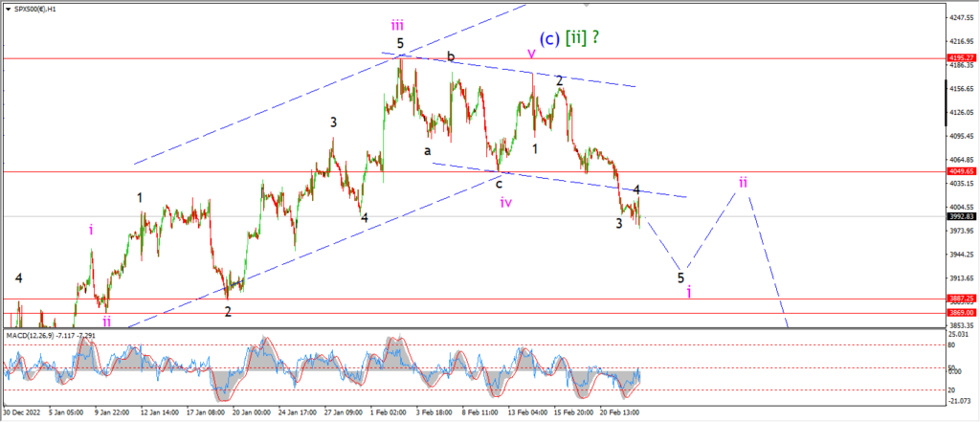Click the 20 Feb 13:00 time axis label

click(619, 412)
